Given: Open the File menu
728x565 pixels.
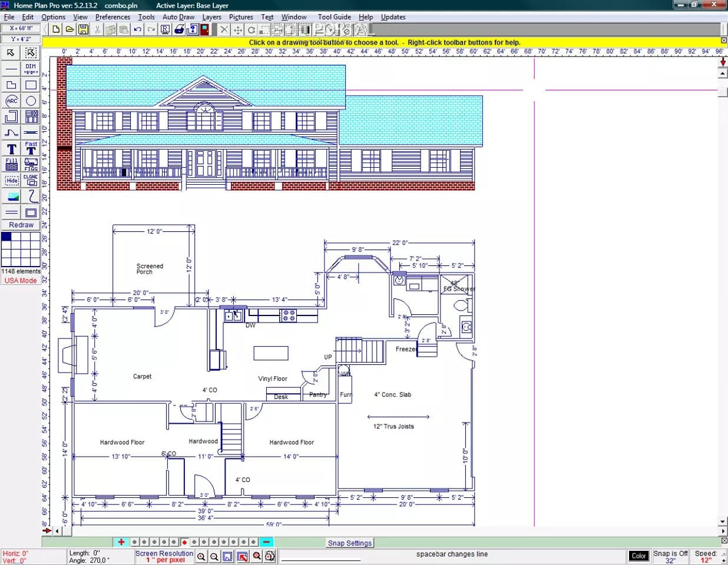Looking at the screenshot, I should (x=9, y=17).
